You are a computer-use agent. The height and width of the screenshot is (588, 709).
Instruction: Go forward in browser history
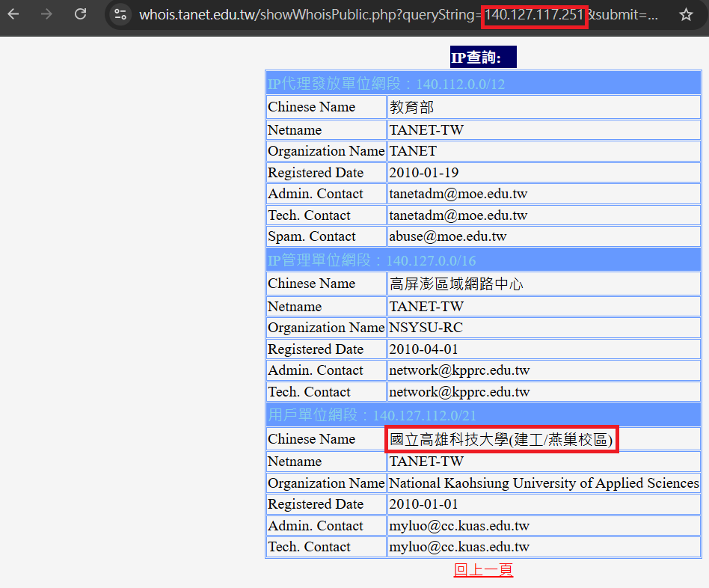(x=46, y=14)
